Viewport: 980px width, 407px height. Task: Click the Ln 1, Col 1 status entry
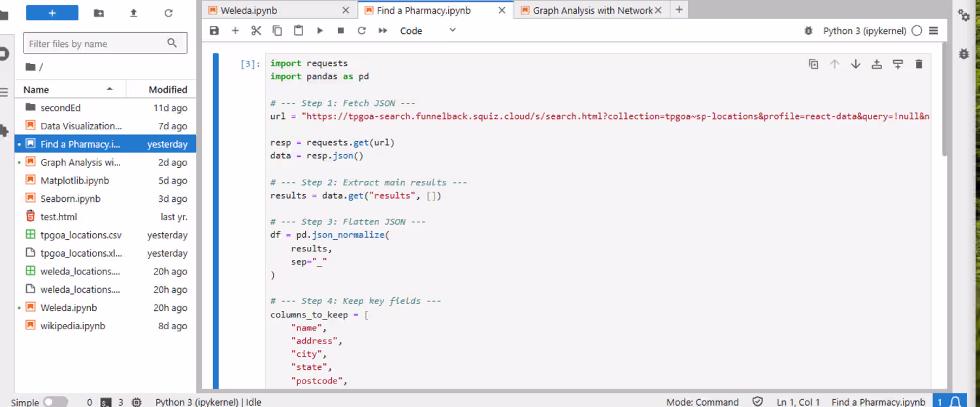point(797,402)
